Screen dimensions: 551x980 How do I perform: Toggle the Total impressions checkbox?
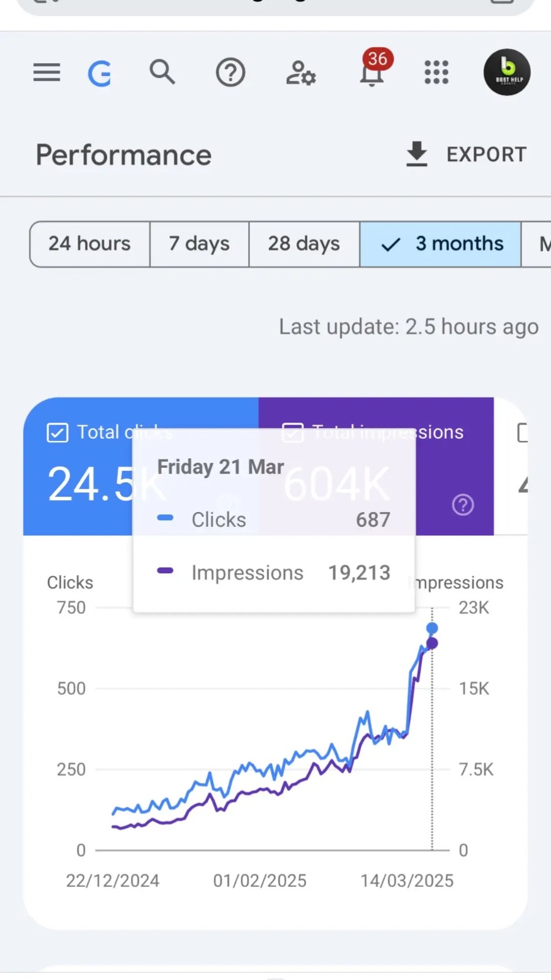click(292, 432)
